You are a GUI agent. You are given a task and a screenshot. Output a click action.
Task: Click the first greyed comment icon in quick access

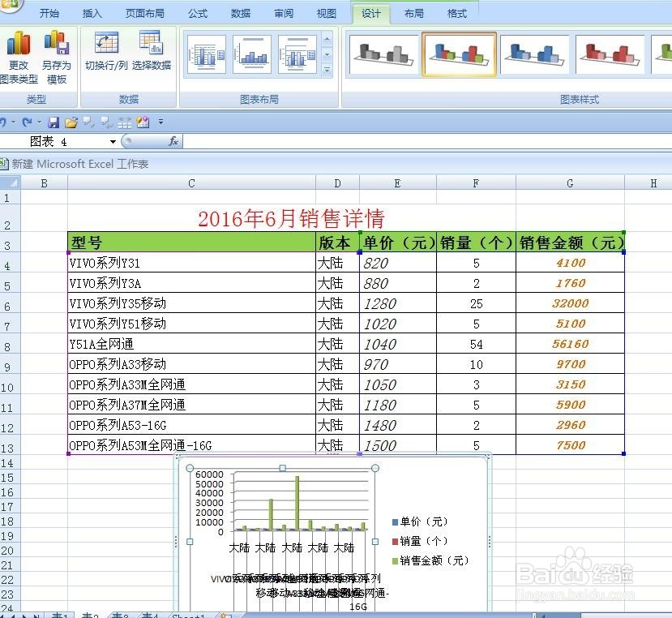(x=88, y=122)
